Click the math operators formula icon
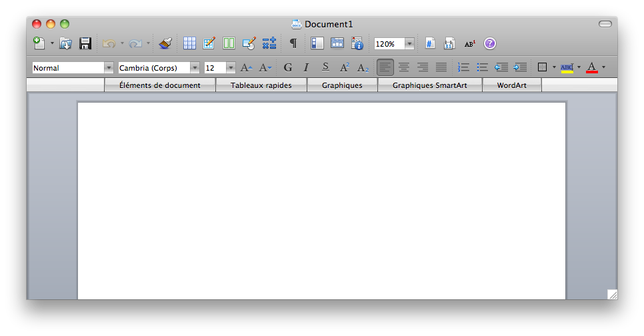The width and height of the screenshot is (644, 336). (269, 43)
